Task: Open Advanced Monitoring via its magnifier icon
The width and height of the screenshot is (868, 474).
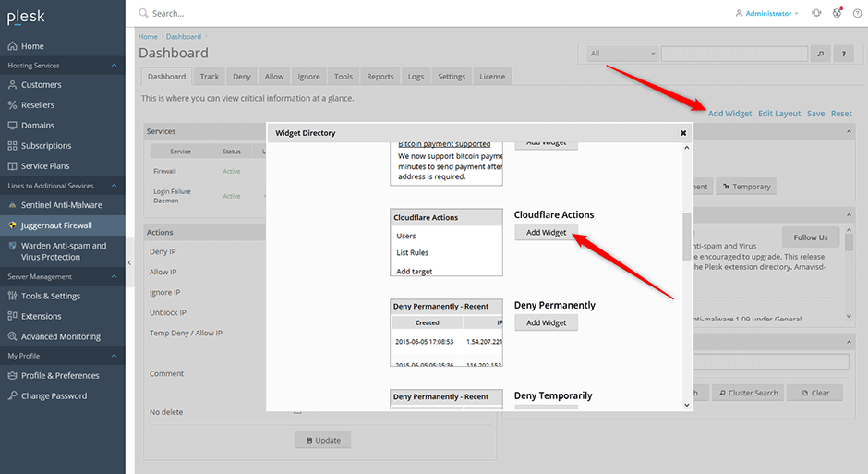Action: coord(12,336)
